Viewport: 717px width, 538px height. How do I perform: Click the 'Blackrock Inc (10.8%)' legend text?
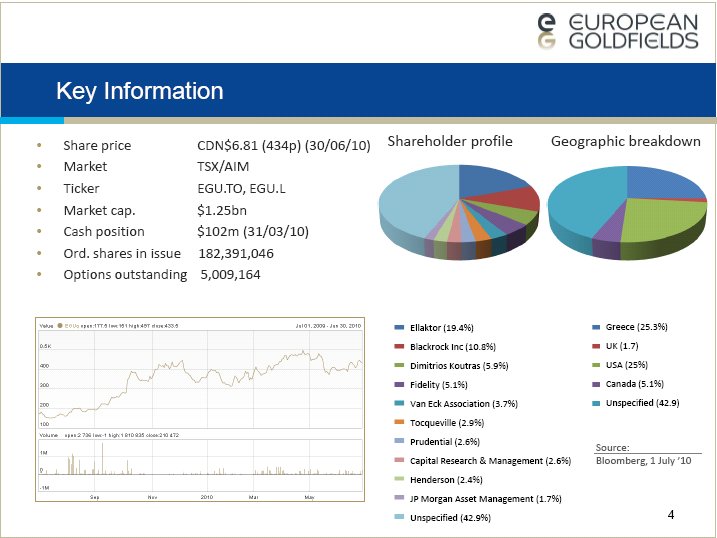(x=453, y=347)
